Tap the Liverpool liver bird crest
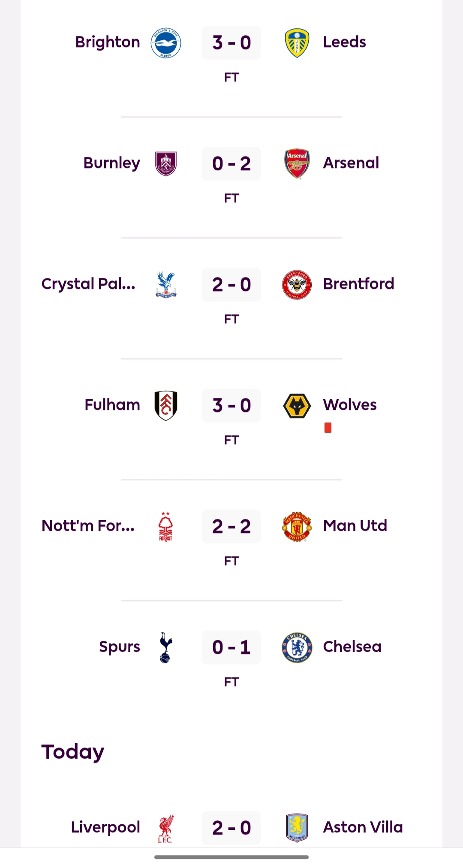 click(166, 828)
